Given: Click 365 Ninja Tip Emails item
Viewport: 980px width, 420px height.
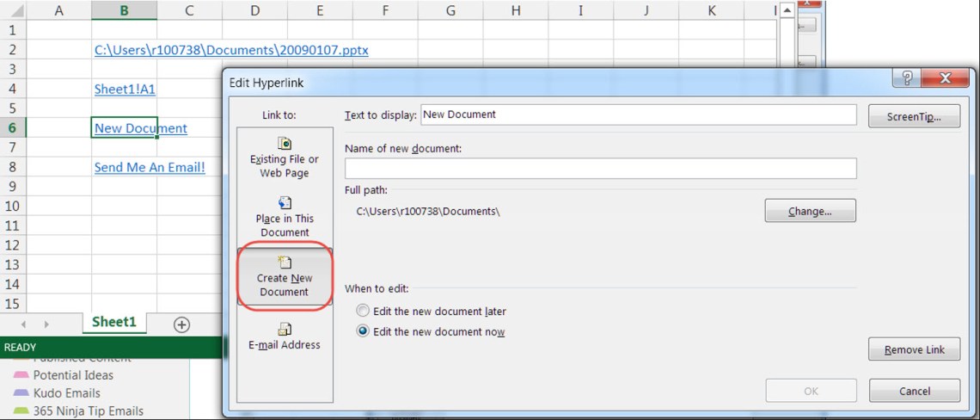Looking at the screenshot, I should [89, 411].
